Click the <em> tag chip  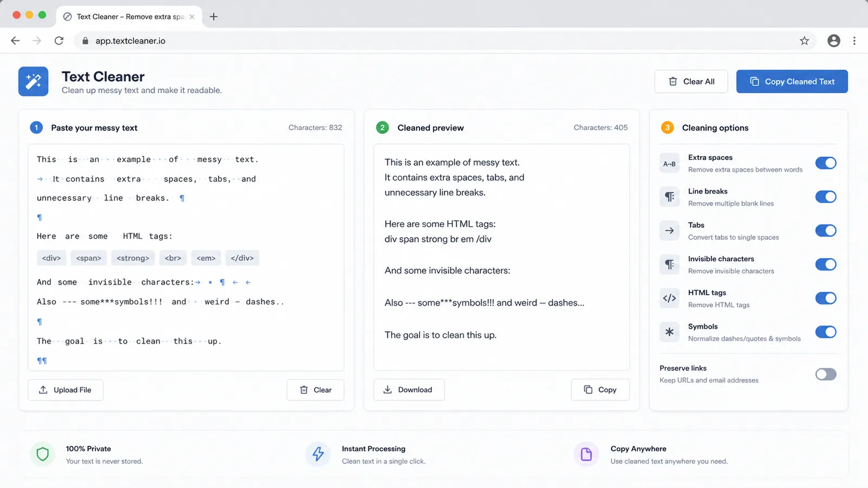point(206,258)
